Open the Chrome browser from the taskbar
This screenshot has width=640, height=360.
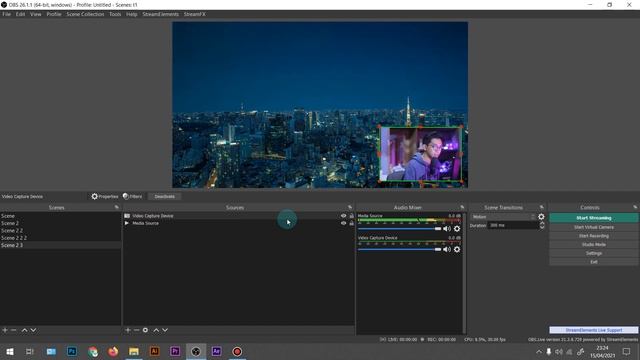coord(93,351)
